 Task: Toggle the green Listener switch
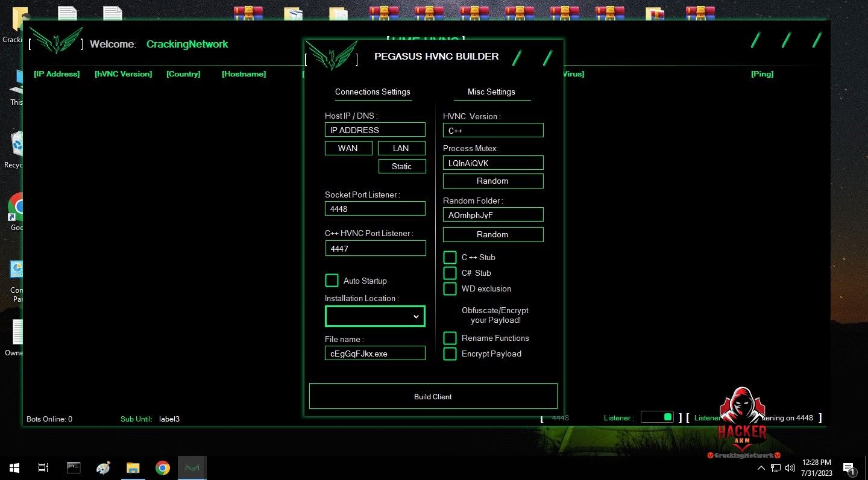point(657,417)
